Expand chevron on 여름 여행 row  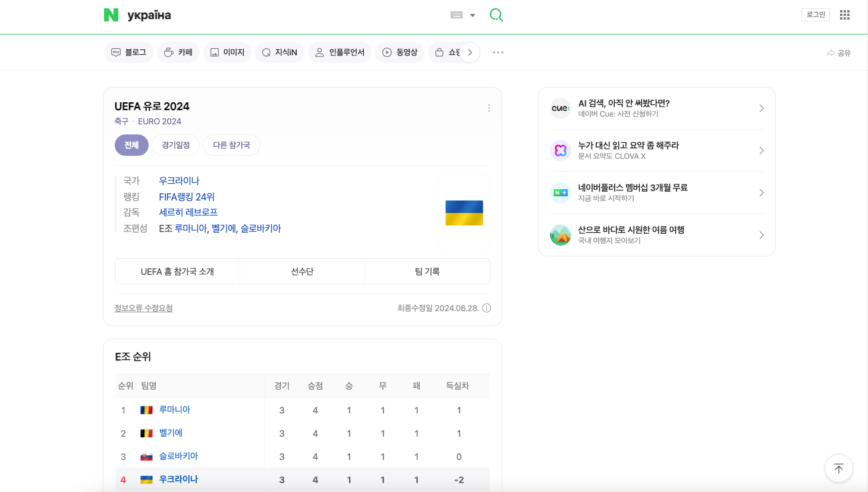coord(762,235)
